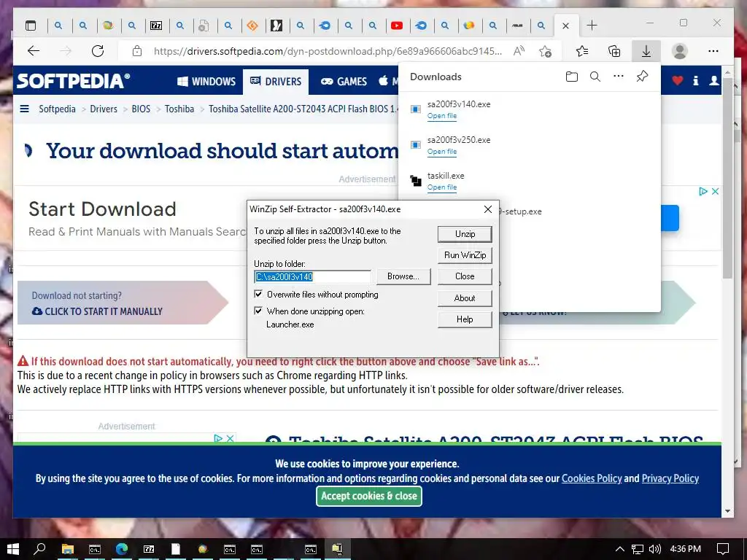
Task: Click the taskbar clock showing 4:36 PM
Action: (x=686, y=549)
